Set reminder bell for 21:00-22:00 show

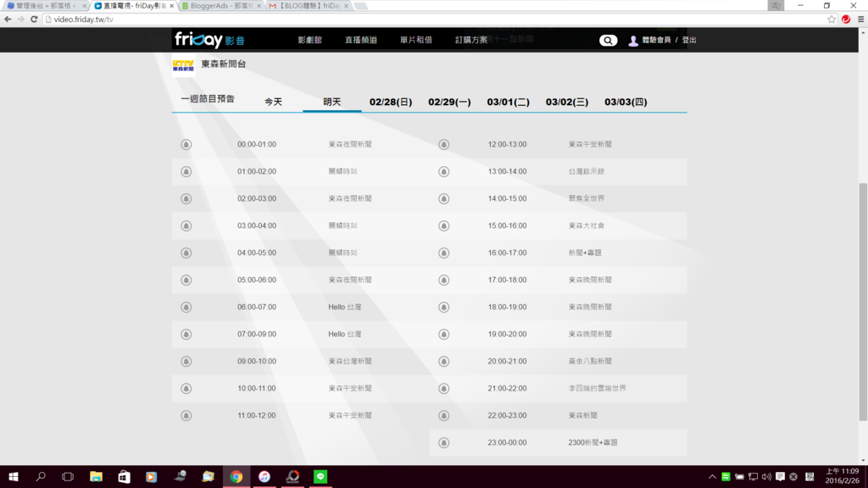click(444, 388)
